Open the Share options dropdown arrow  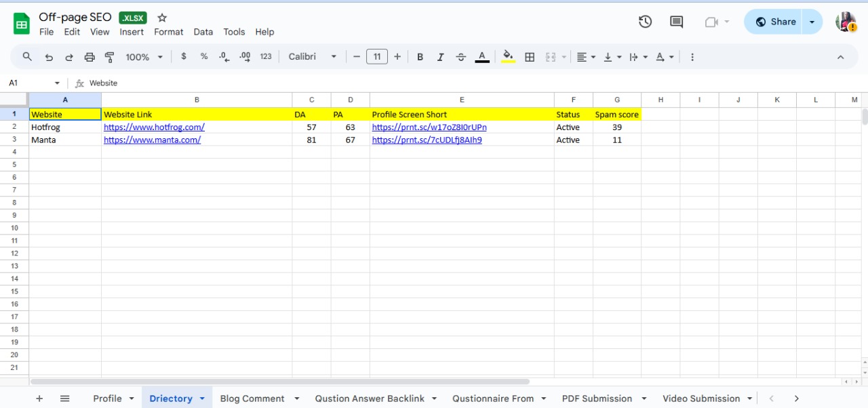[812, 22]
